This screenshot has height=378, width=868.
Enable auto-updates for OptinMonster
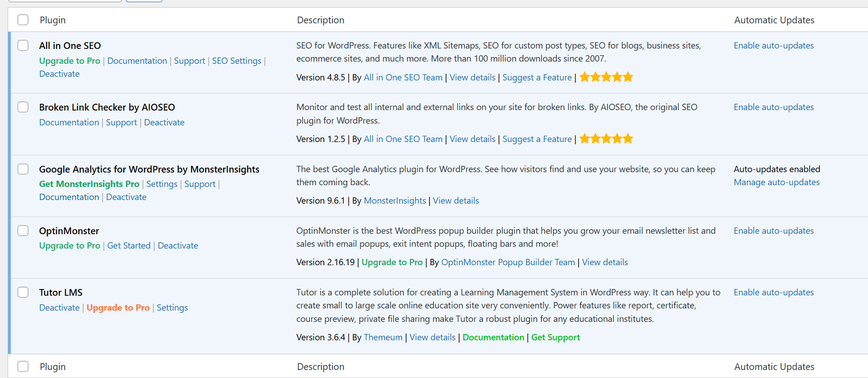[x=774, y=231]
